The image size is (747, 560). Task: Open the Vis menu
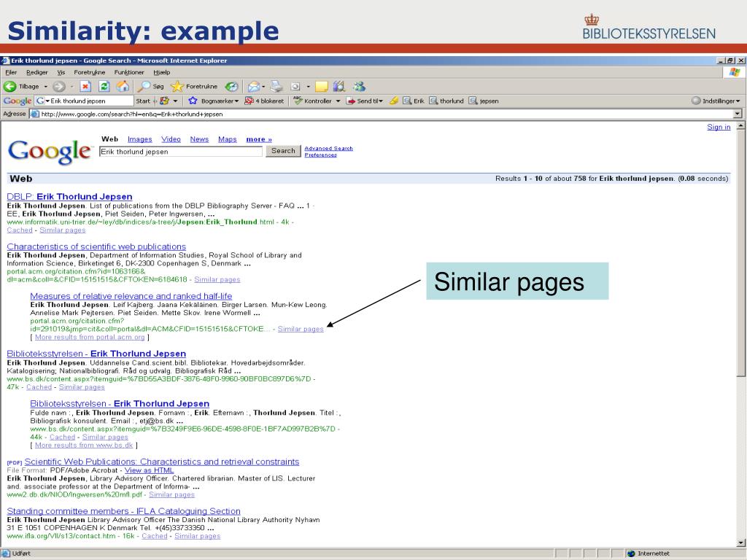tap(61, 72)
